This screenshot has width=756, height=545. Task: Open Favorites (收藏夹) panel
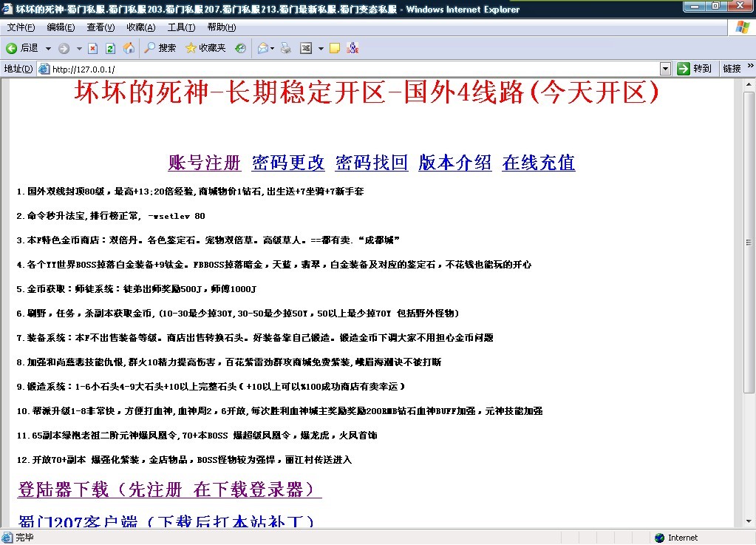point(205,48)
